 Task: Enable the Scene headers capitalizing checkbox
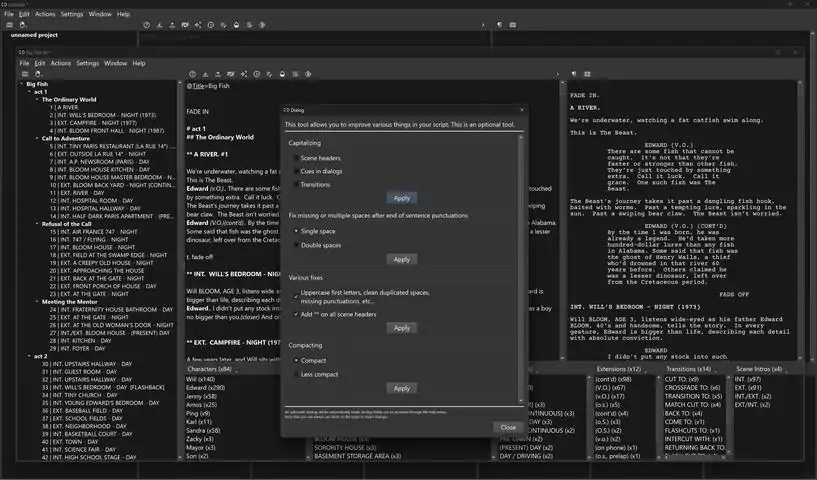[x=296, y=158]
